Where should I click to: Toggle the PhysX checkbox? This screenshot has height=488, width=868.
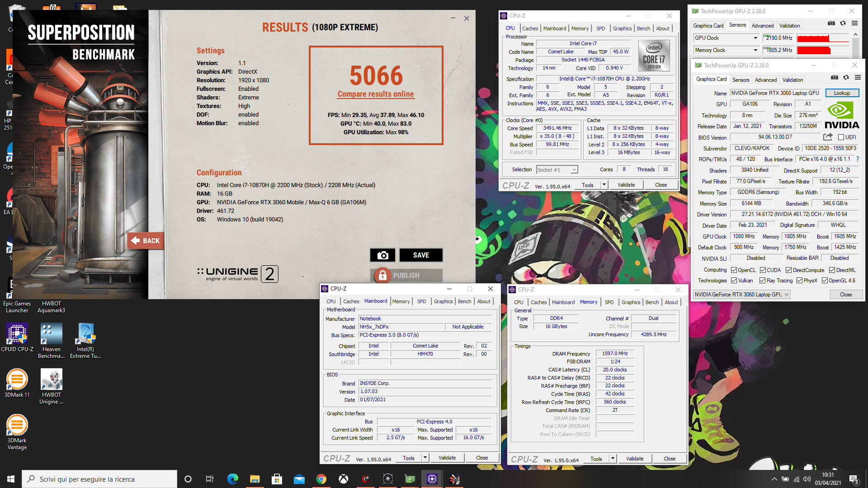coord(799,280)
